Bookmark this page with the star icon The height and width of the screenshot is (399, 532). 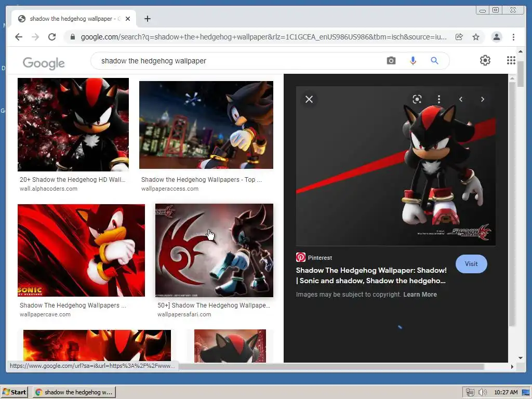click(476, 37)
